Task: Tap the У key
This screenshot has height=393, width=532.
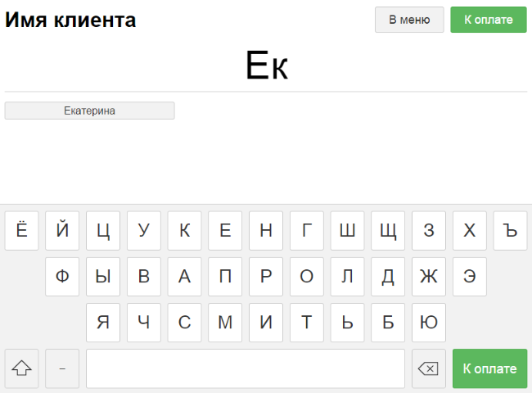Action: click(143, 230)
